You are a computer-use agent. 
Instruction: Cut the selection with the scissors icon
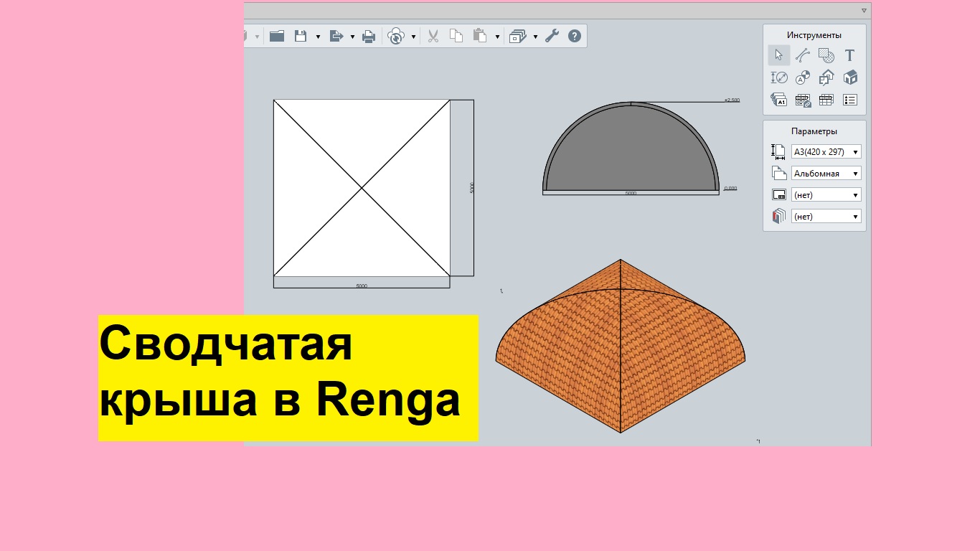(433, 36)
